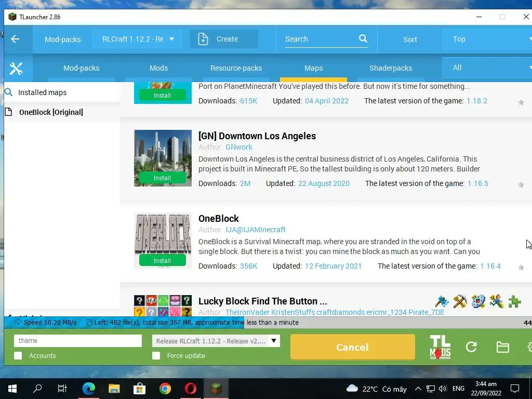Star the map updated 04 April 2022
This screenshot has width=532, height=399.
point(521,102)
